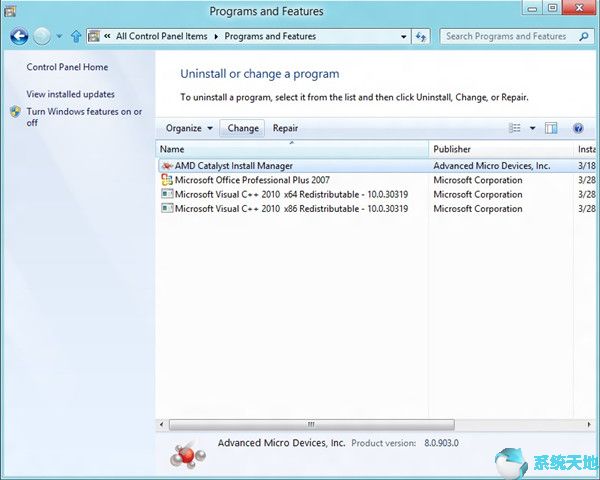
Task: Click the scroll right arrow
Action: click(x=589, y=424)
